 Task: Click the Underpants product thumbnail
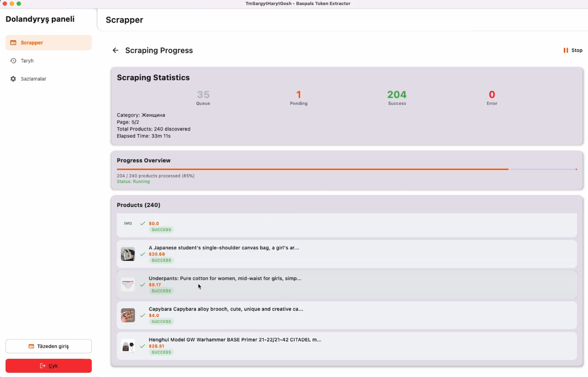click(128, 284)
